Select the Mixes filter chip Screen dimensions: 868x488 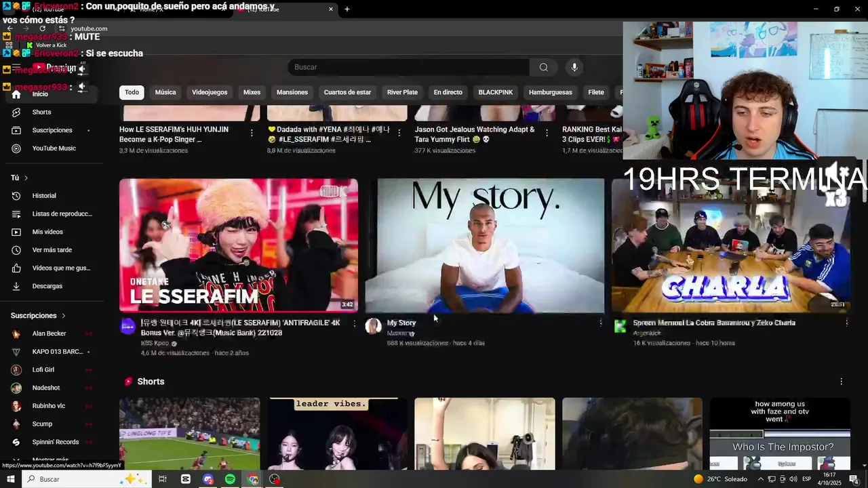click(x=252, y=92)
